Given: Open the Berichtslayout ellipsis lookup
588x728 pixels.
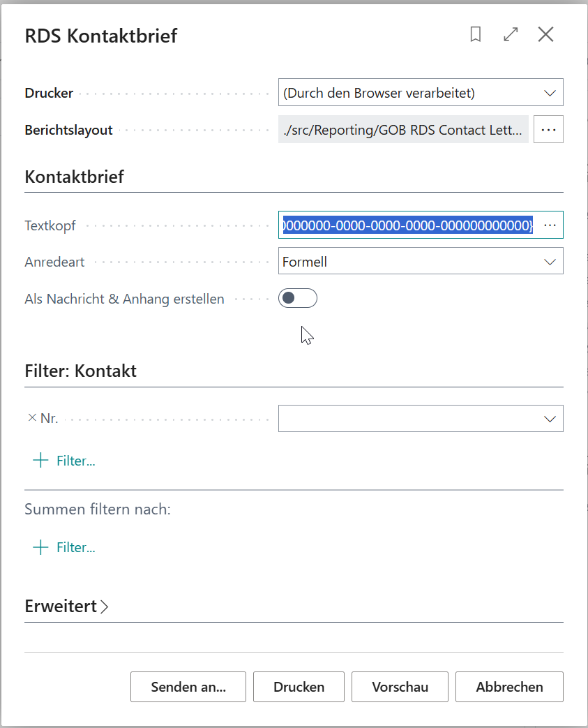Looking at the screenshot, I should 548,129.
